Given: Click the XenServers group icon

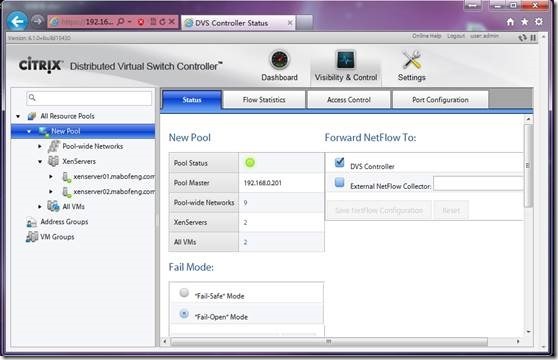Looking at the screenshot, I should [53, 161].
